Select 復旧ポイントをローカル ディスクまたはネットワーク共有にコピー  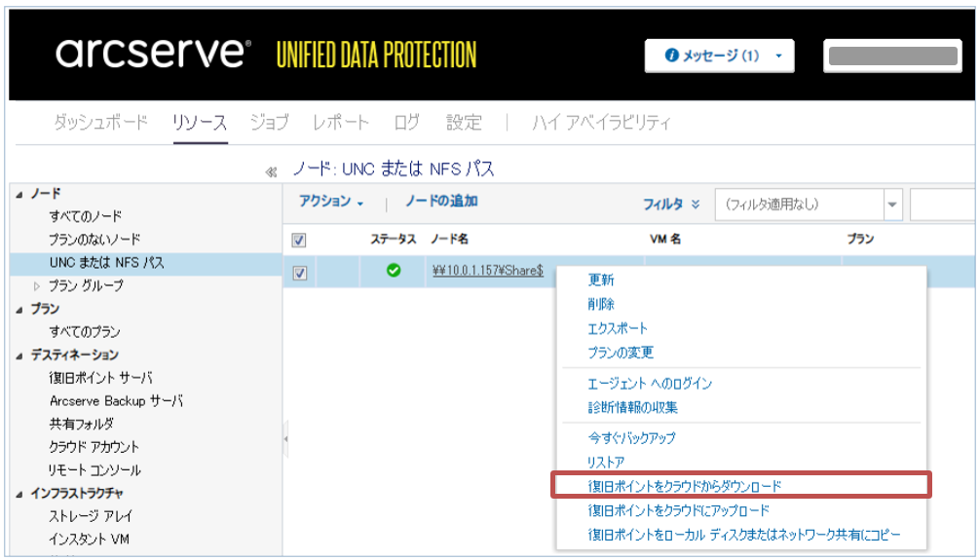743,535
